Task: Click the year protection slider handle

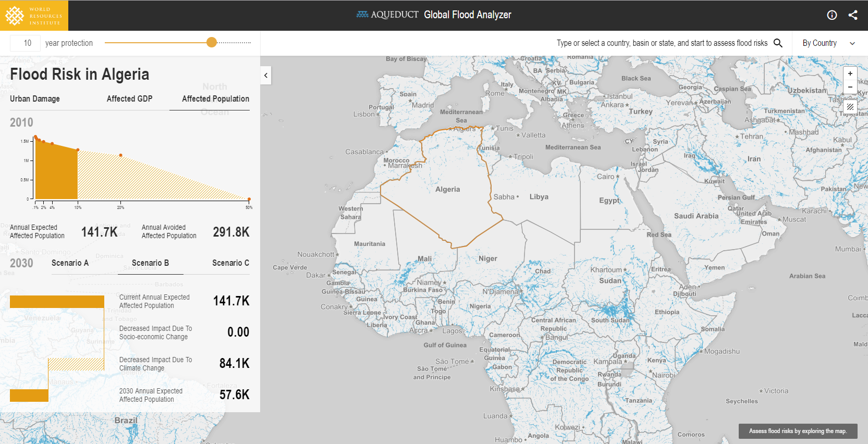Action: 211,43
